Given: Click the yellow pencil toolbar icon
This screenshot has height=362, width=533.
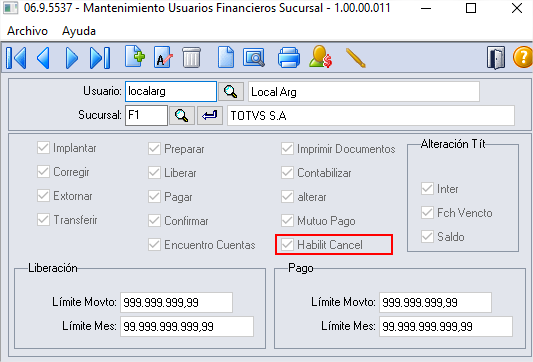Looking at the screenshot, I should pos(356,58).
